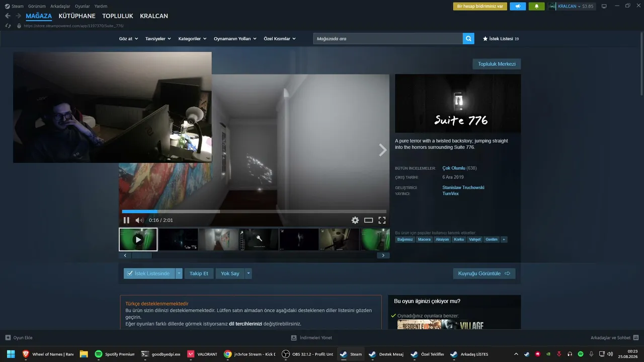The height and width of the screenshot is (362, 644).
Task: Expand the Tavsiyeler dropdown
Action: tap(158, 39)
